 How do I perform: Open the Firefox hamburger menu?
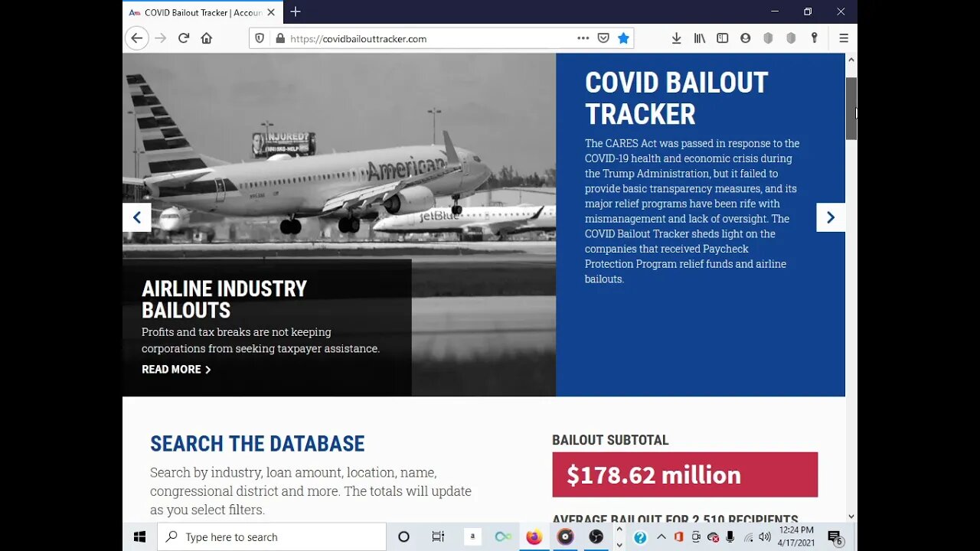[844, 38]
